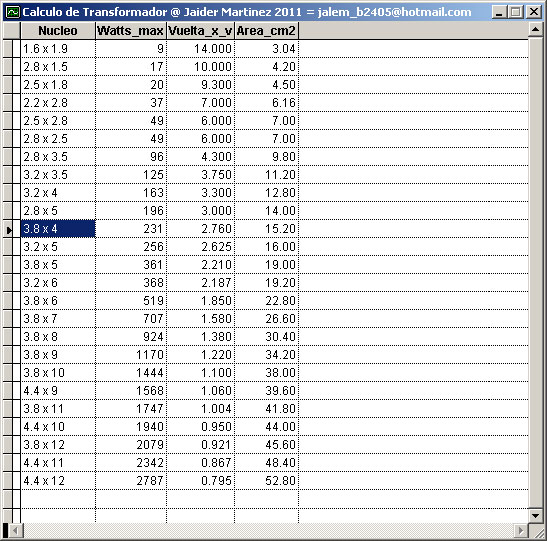This screenshot has width=547, height=541.
Task: Click Vuelta_x_v value 3.750
Action: pos(201,175)
